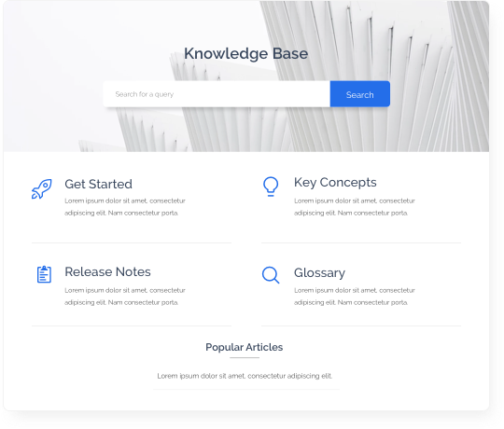Open the Get Started heading link
This screenshot has height=429, width=504.
tap(98, 185)
